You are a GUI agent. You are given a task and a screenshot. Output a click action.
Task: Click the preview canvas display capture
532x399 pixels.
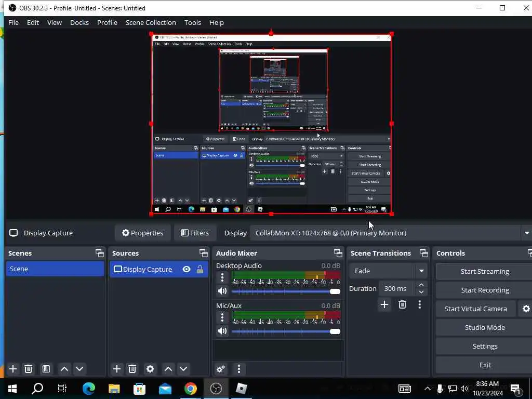pos(271,124)
